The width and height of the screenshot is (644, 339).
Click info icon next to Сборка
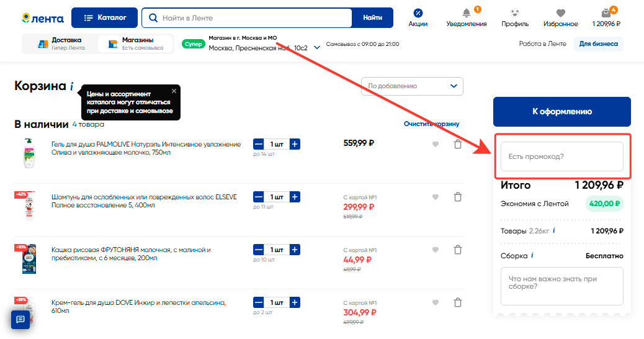coord(532,255)
